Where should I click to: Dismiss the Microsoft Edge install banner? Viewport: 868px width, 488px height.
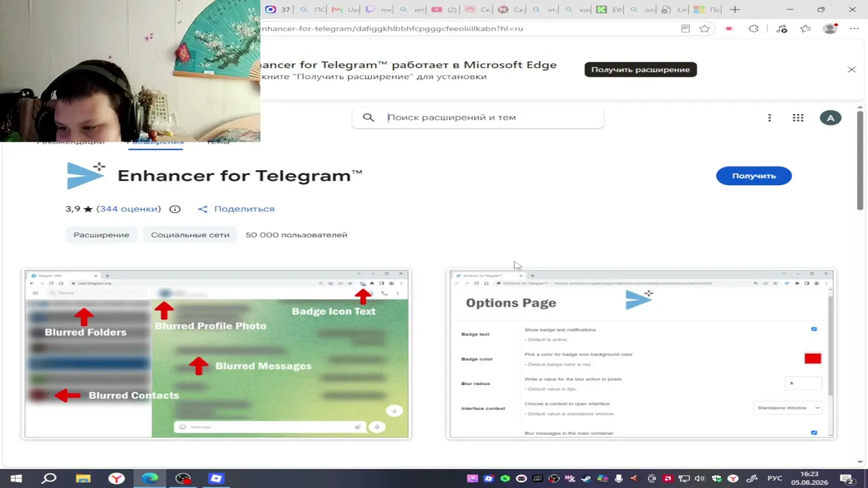pos(852,69)
